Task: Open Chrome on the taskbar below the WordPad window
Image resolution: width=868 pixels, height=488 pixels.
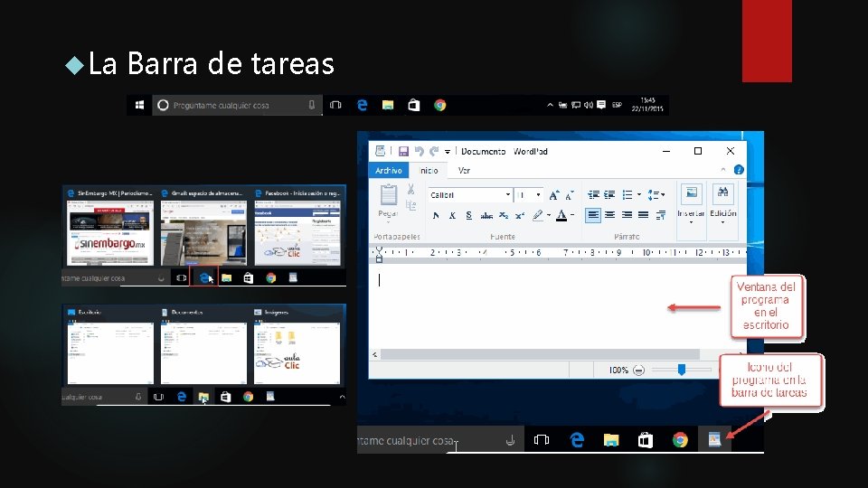Action: (x=680, y=440)
